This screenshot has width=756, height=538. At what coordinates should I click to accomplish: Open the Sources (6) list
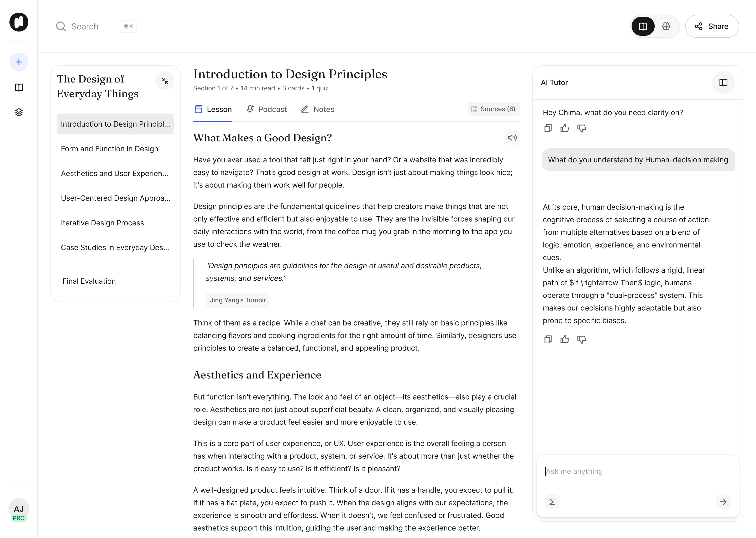[x=493, y=109]
